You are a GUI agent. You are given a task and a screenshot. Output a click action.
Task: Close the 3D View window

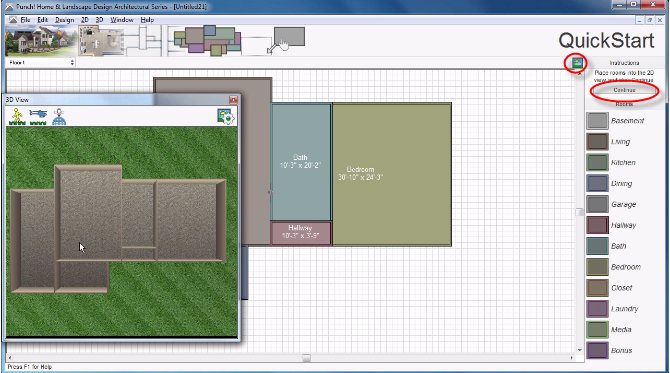coord(233,100)
